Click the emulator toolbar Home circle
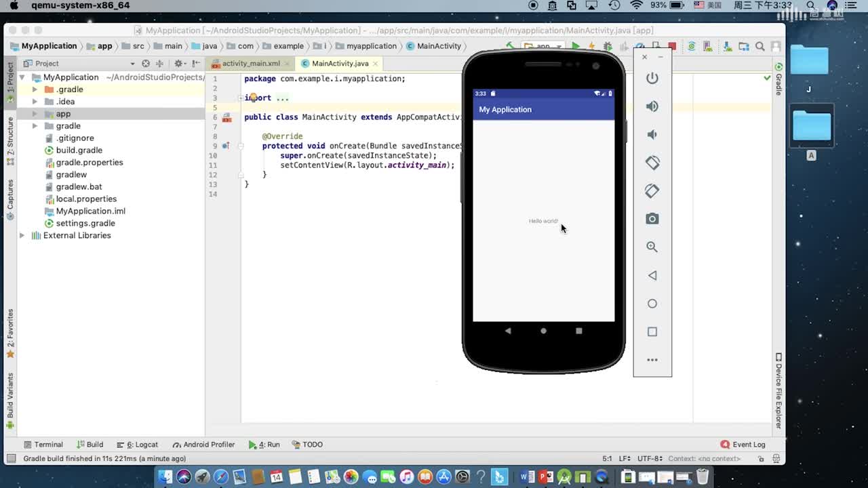The width and height of the screenshot is (868, 488). coord(652,304)
